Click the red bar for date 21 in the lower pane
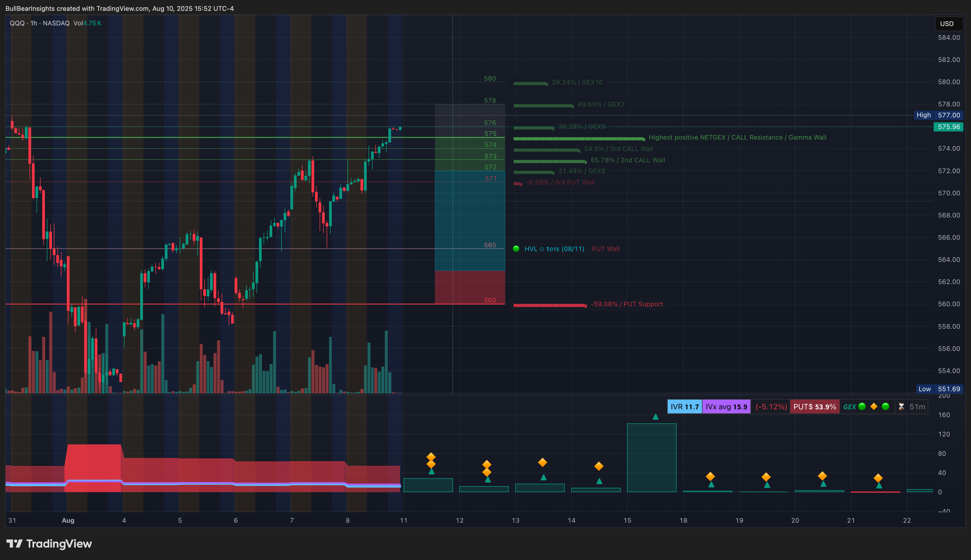 (875, 492)
